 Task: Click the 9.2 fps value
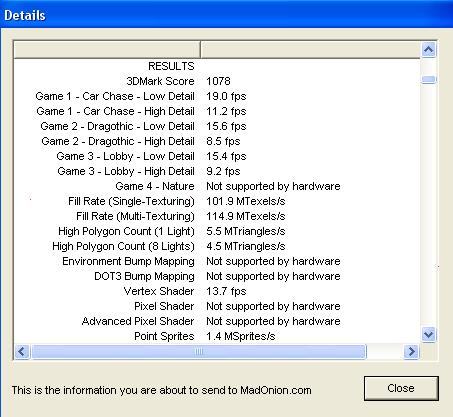point(223,171)
